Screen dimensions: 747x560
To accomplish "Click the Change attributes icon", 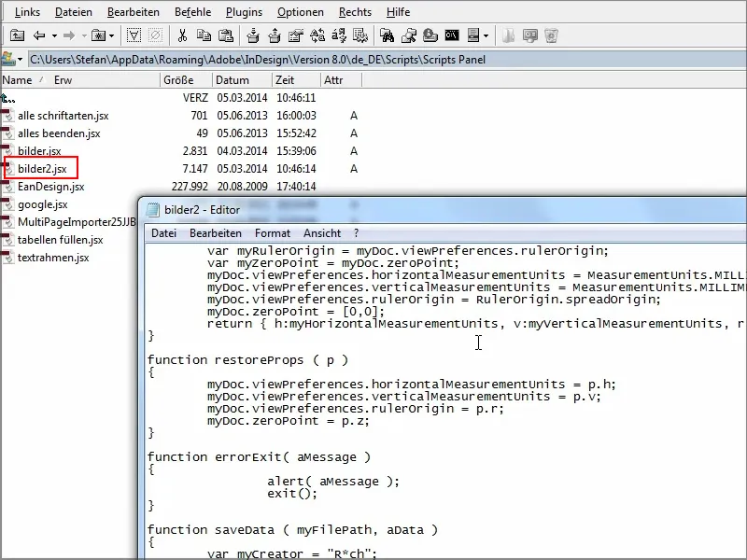I will (360, 35).
